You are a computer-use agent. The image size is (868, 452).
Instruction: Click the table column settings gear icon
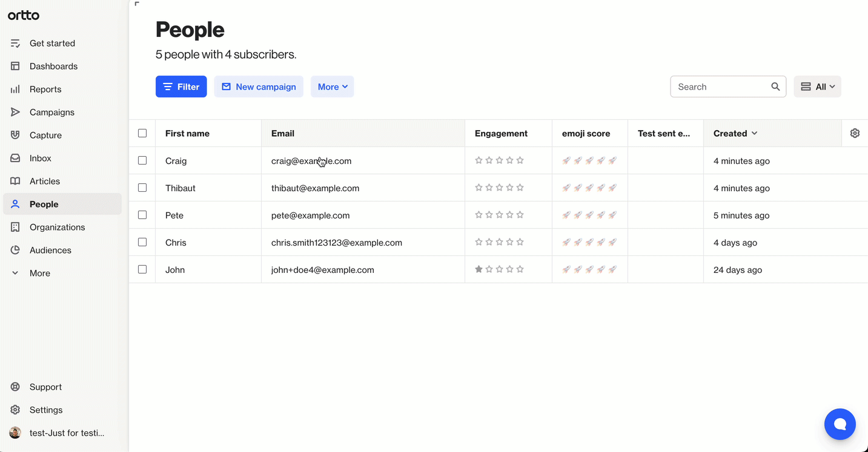[855, 133]
